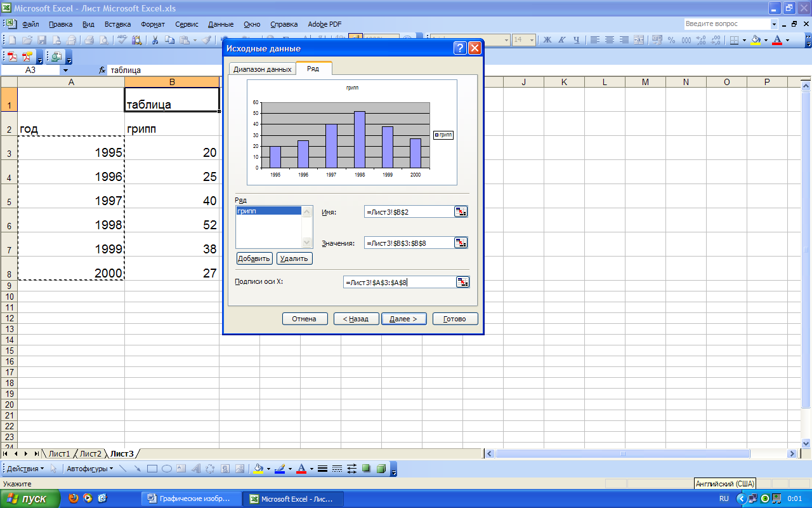Image resolution: width=812 pixels, height=508 pixels.
Task: Click the Borders icon in formatting toolbar
Action: 734,40
